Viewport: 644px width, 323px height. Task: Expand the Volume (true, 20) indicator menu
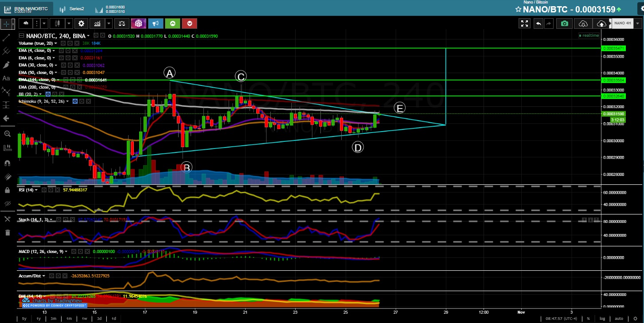coord(55,43)
